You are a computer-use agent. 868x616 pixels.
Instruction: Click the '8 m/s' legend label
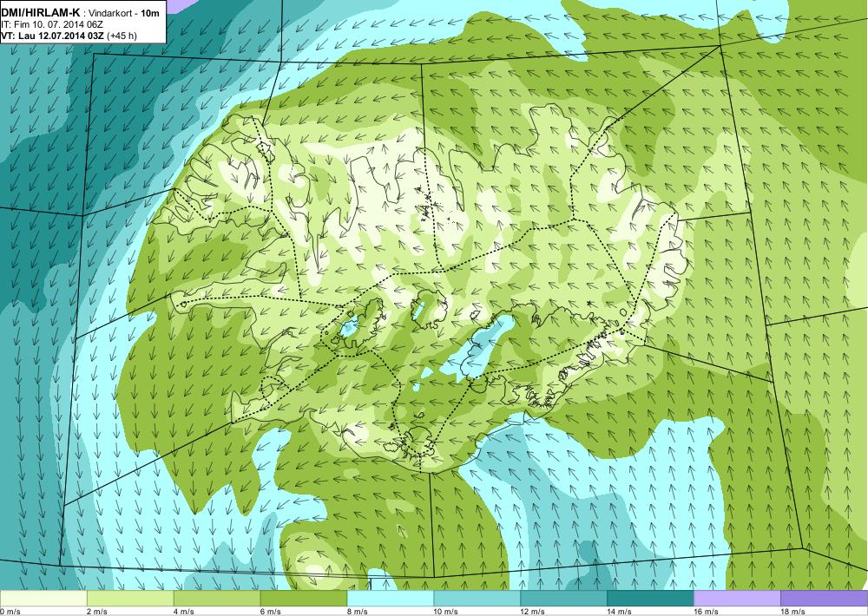[x=358, y=612]
